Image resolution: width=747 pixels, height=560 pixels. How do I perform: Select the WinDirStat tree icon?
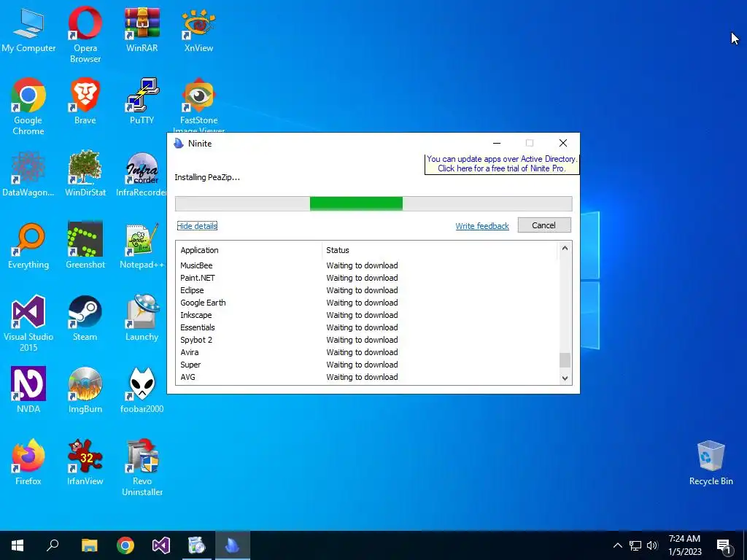pyautogui.click(x=85, y=174)
